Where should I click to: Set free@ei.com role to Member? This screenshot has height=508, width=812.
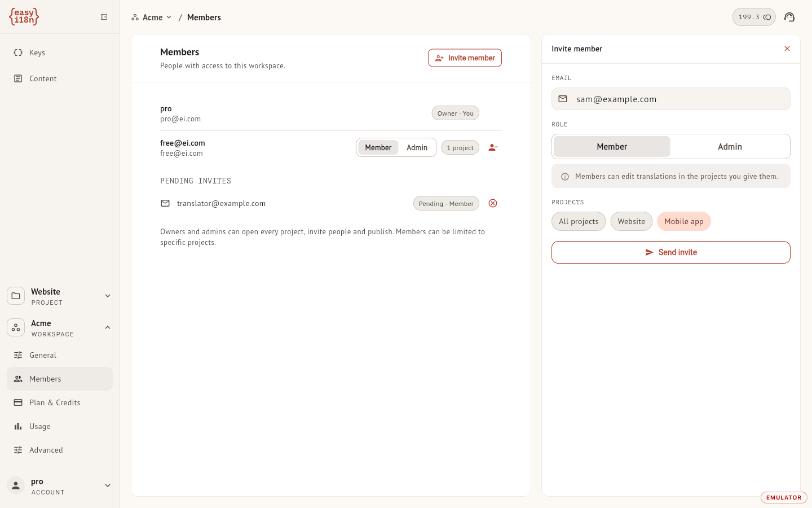pyautogui.click(x=378, y=147)
